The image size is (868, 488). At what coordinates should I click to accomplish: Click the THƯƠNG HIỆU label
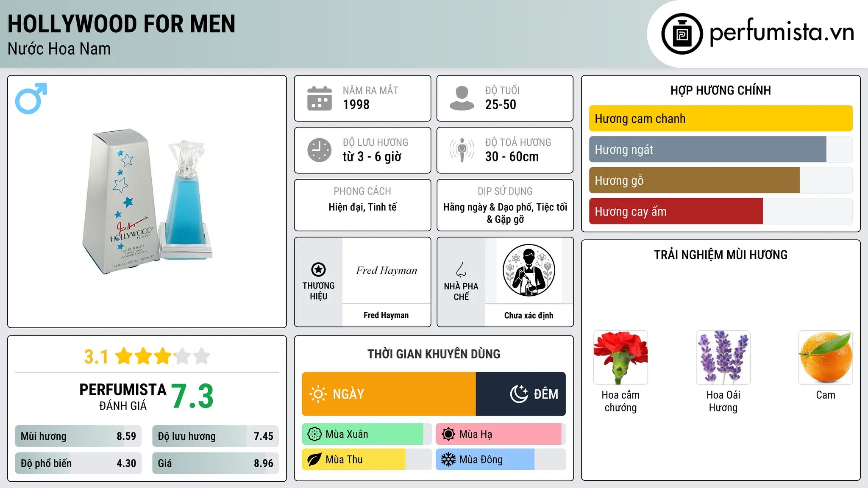tap(318, 291)
